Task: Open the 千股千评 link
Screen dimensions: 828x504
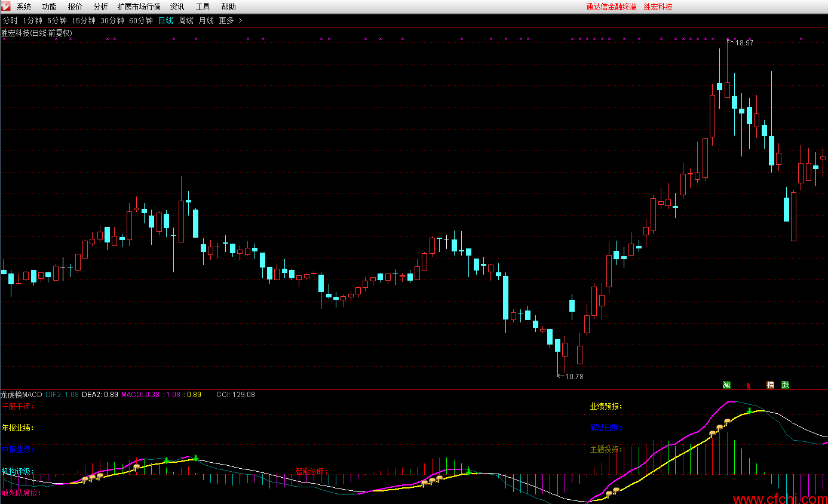Action: coord(17,406)
